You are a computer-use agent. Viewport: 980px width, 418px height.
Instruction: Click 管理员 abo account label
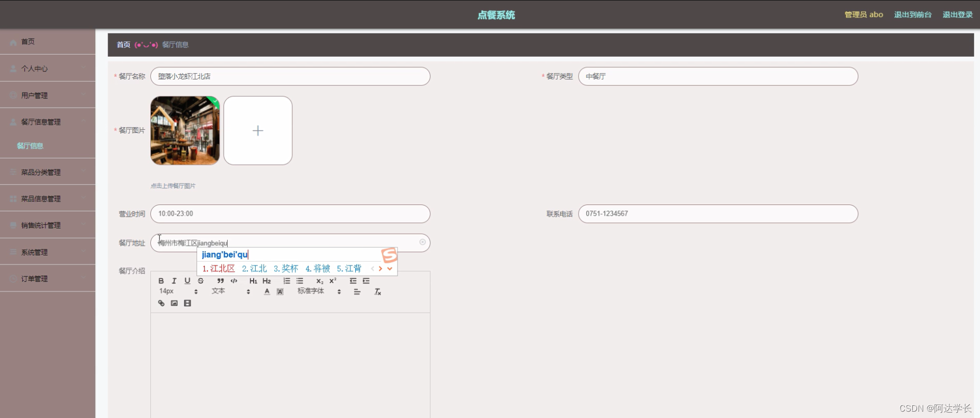[864, 15]
